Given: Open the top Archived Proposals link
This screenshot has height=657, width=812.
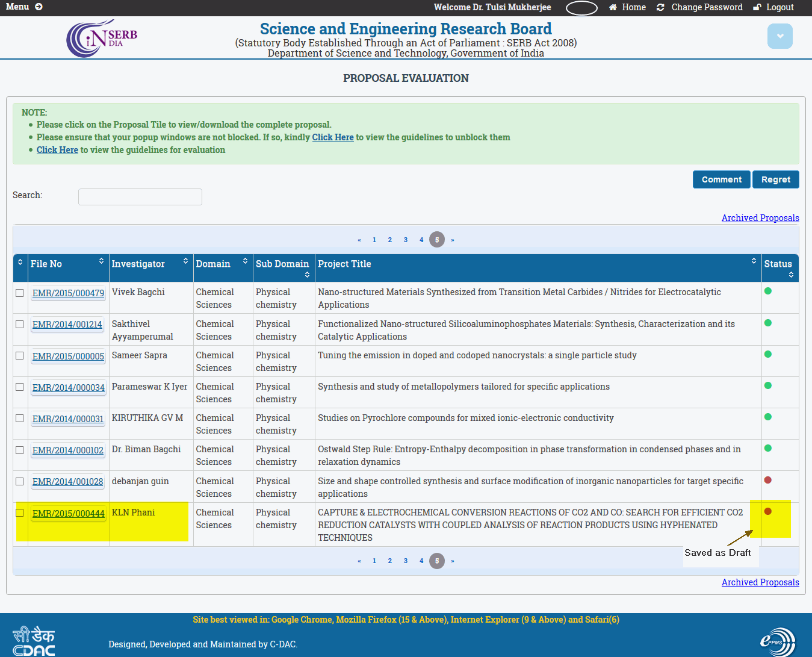Looking at the screenshot, I should click(760, 218).
